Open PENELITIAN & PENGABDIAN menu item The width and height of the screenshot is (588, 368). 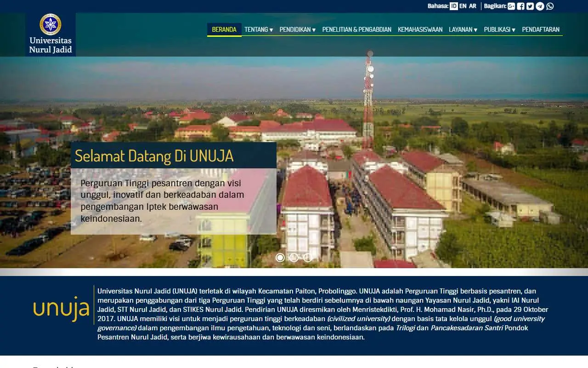[x=357, y=29]
